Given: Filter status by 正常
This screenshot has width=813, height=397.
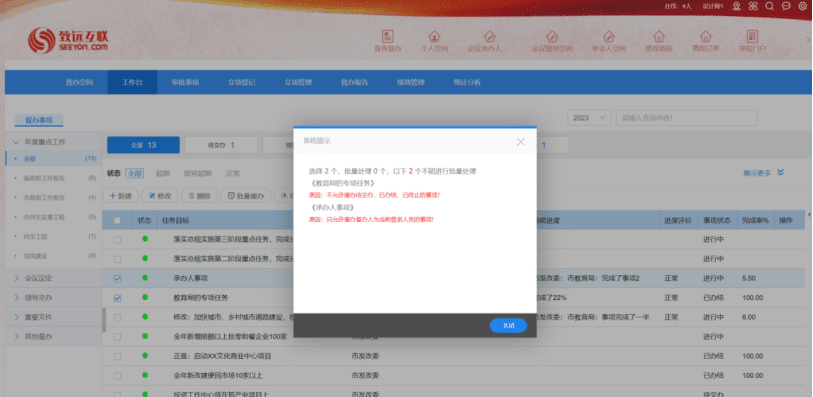Looking at the screenshot, I should (x=233, y=174).
